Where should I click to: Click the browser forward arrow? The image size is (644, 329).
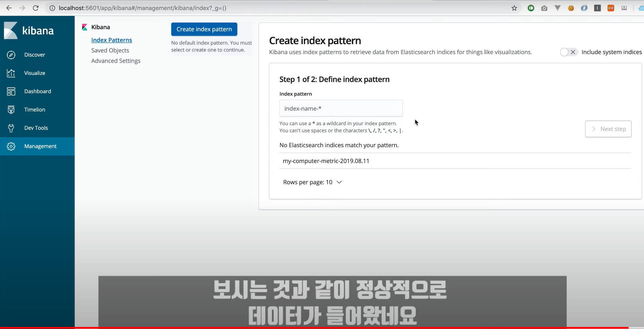(x=22, y=8)
